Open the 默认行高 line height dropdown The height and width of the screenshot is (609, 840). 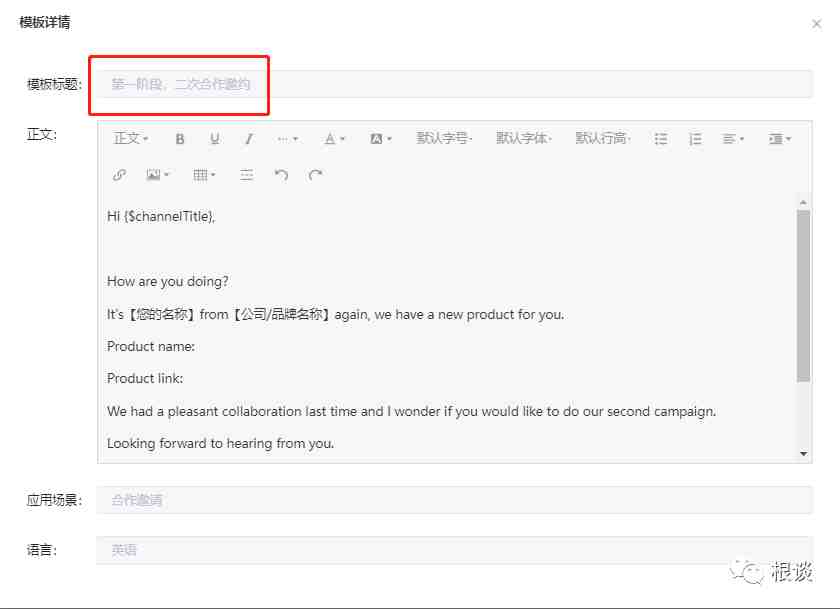603,138
